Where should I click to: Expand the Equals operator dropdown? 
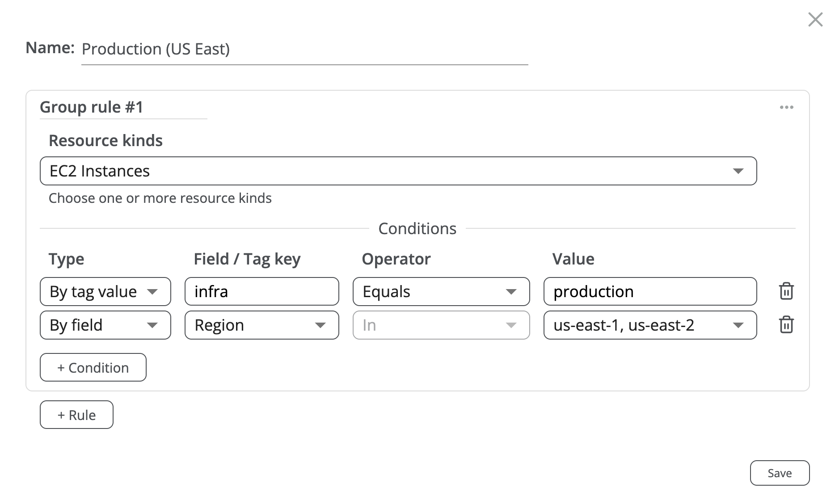441,292
